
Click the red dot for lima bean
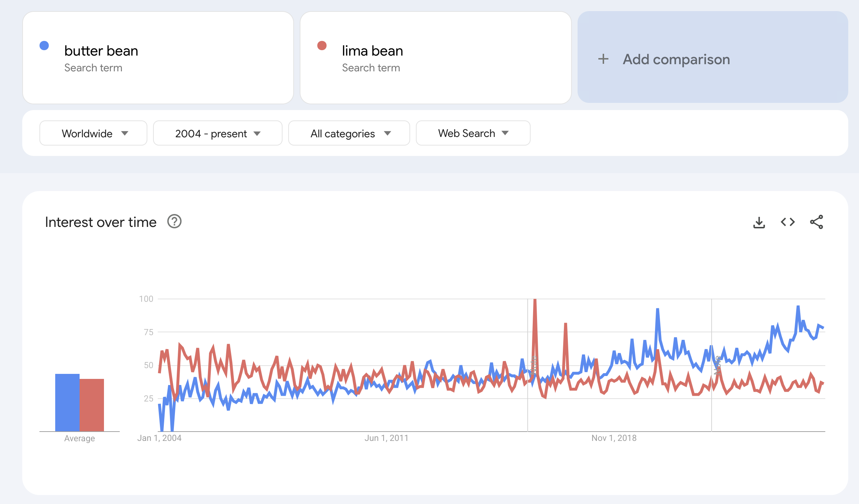click(322, 45)
